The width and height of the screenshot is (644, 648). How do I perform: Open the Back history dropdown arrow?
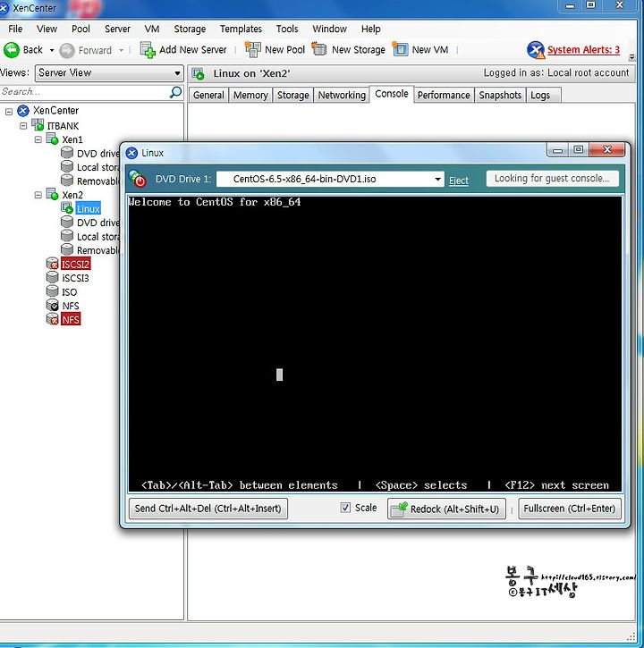(52, 50)
